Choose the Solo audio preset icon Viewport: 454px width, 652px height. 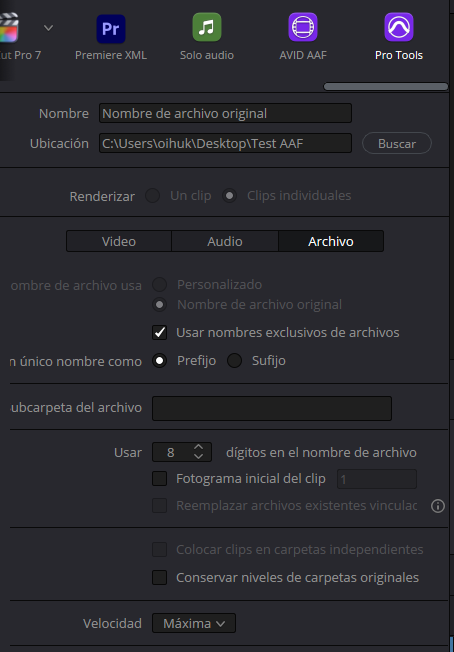[x=207, y=27]
